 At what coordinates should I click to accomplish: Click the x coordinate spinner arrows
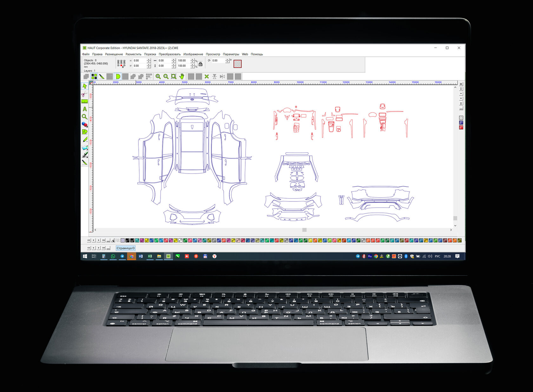(149, 61)
